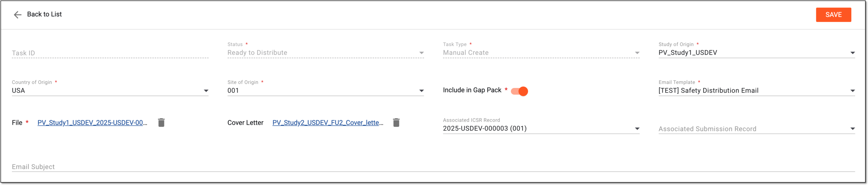The height and width of the screenshot is (185, 868).
Task: Open the PV_Study2_USDEV cover letter link
Action: tap(328, 123)
